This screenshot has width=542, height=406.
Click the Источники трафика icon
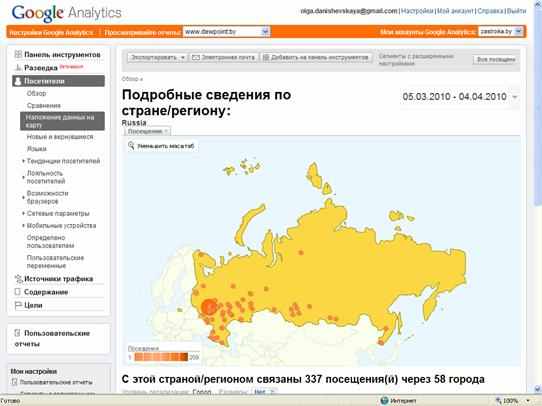pyautogui.click(x=18, y=278)
